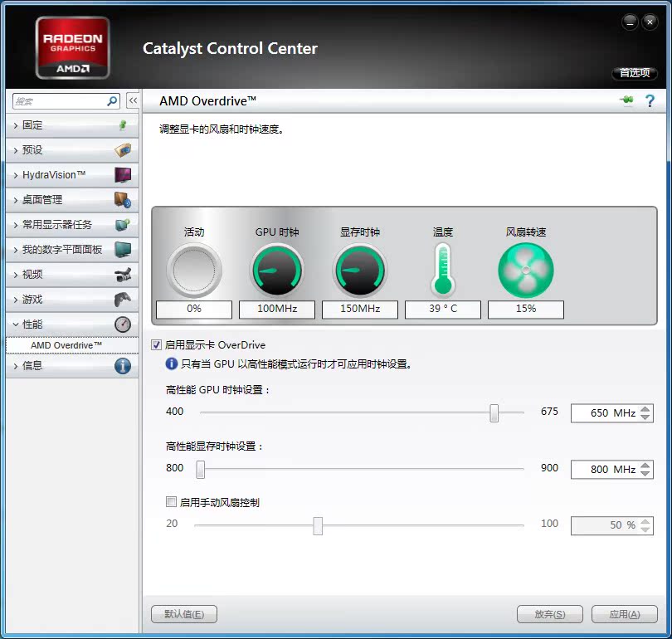The height and width of the screenshot is (639, 672).
Task: Click the 应用(A) apply button
Action: coord(624,614)
